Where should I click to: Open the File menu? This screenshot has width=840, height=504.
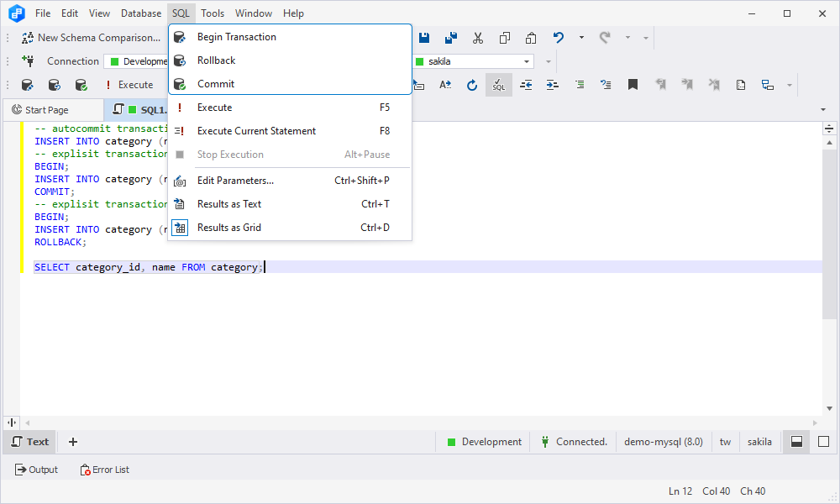pyautogui.click(x=43, y=13)
